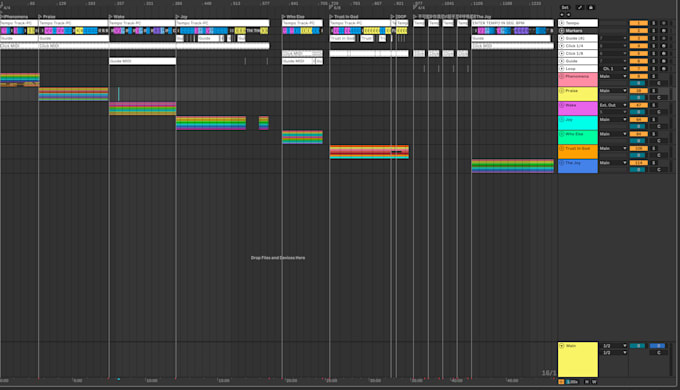
Task: Open The Joy track output dropdown
Action: (x=613, y=163)
